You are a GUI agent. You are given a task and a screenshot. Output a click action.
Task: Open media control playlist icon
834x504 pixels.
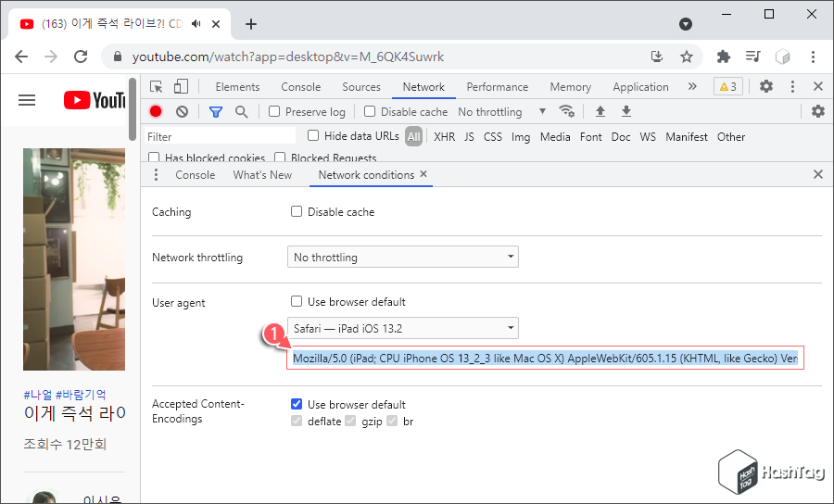(752, 57)
